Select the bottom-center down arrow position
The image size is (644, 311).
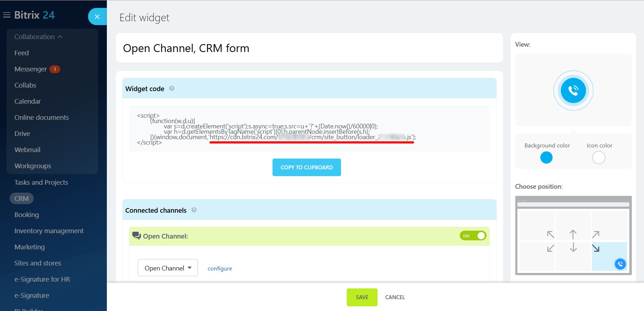tap(573, 248)
